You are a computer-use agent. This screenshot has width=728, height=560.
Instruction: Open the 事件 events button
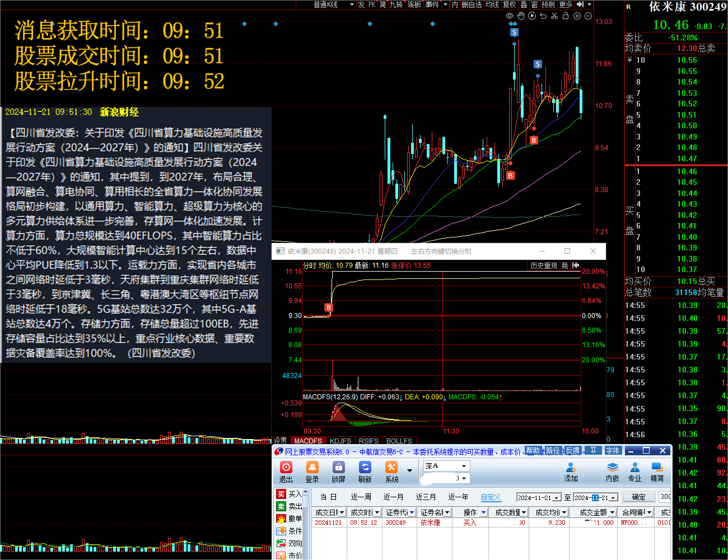click(432, 4)
